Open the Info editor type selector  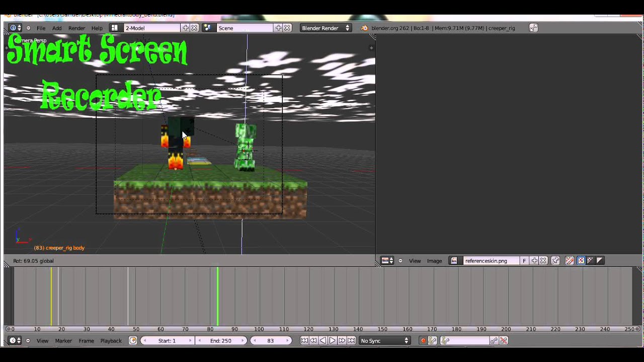(x=16, y=28)
